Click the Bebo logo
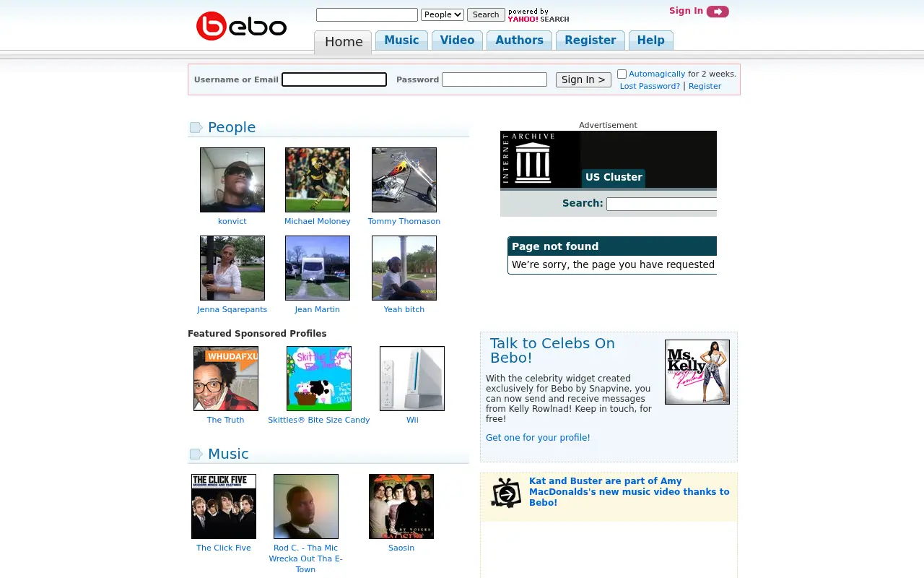 click(241, 26)
